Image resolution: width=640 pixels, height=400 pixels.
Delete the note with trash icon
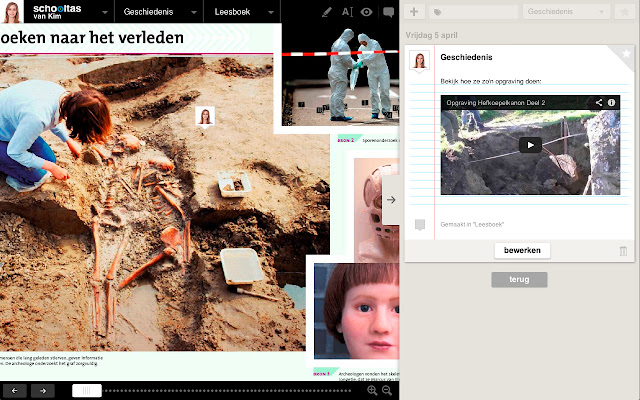point(624,251)
